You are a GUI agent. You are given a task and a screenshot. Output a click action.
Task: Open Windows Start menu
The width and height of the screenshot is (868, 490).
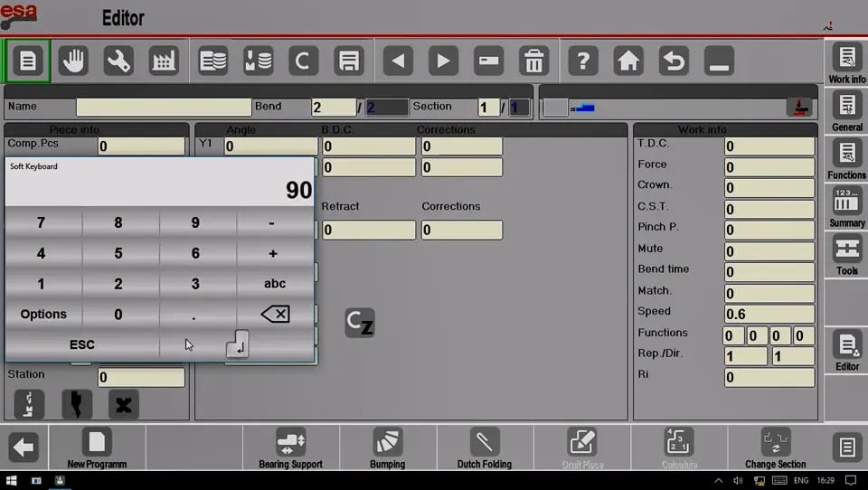pyautogui.click(x=11, y=480)
